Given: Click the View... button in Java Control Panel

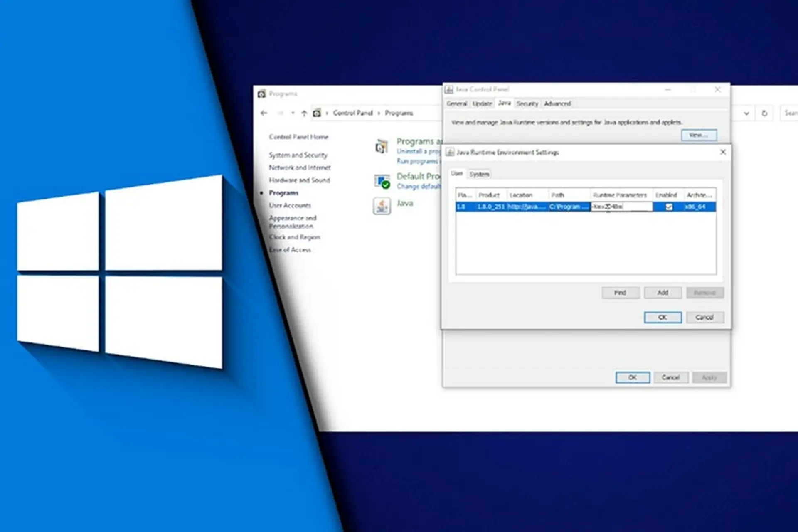Looking at the screenshot, I should coord(699,135).
